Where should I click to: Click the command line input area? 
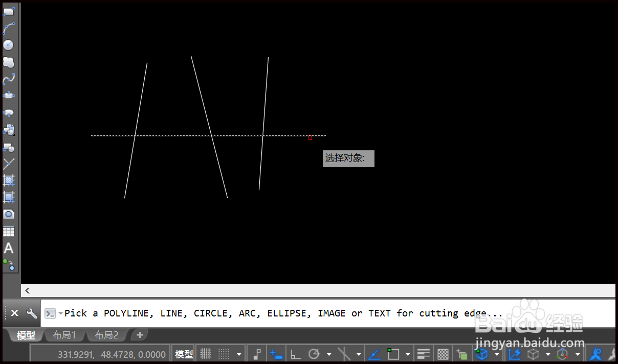pos(327,313)
